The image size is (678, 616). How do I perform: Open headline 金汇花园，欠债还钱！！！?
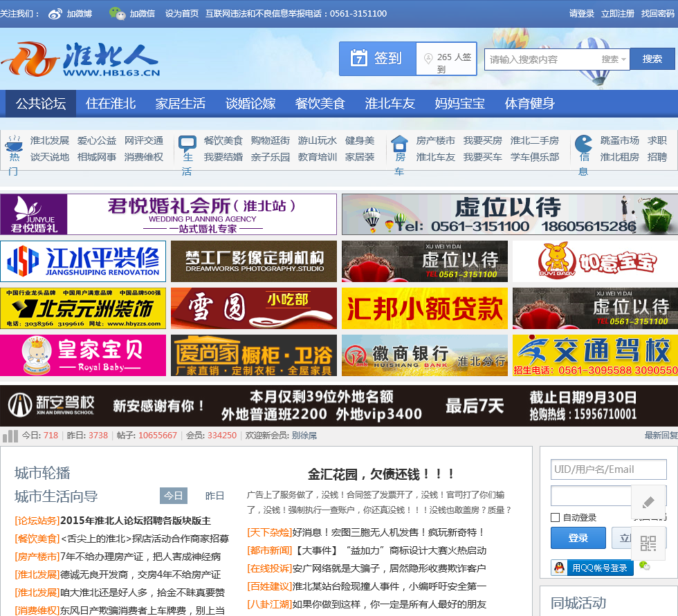pos(381,474)
